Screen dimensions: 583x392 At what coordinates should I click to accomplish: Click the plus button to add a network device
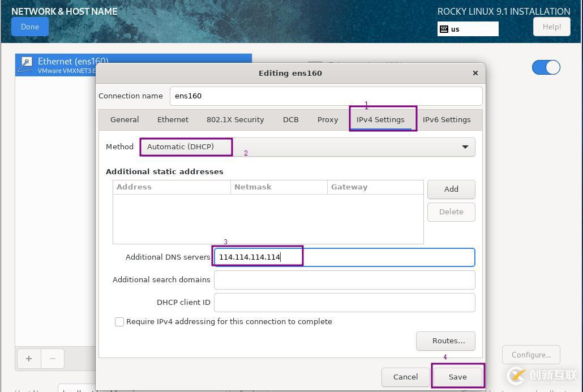29,358
